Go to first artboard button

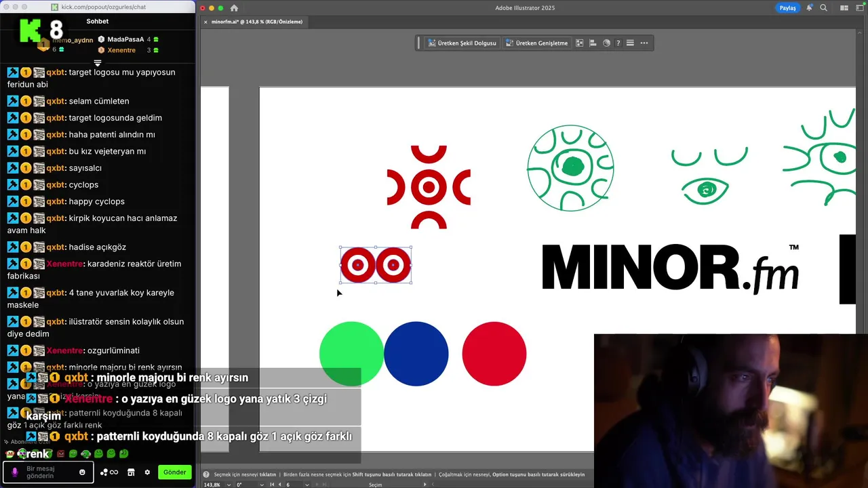273,485
